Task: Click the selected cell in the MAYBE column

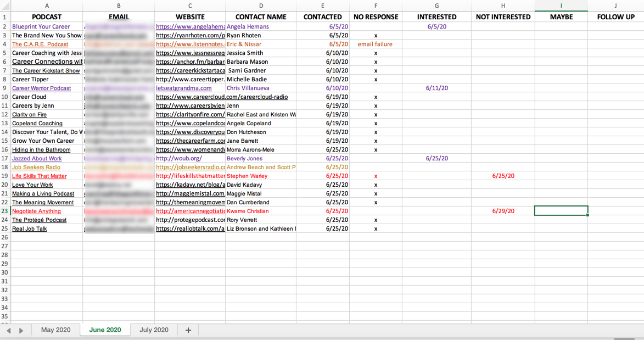Action: [561, 211]
